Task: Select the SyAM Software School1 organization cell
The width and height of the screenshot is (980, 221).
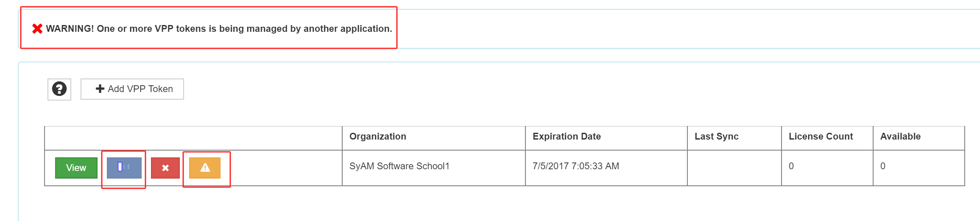Action: (399, 166)
